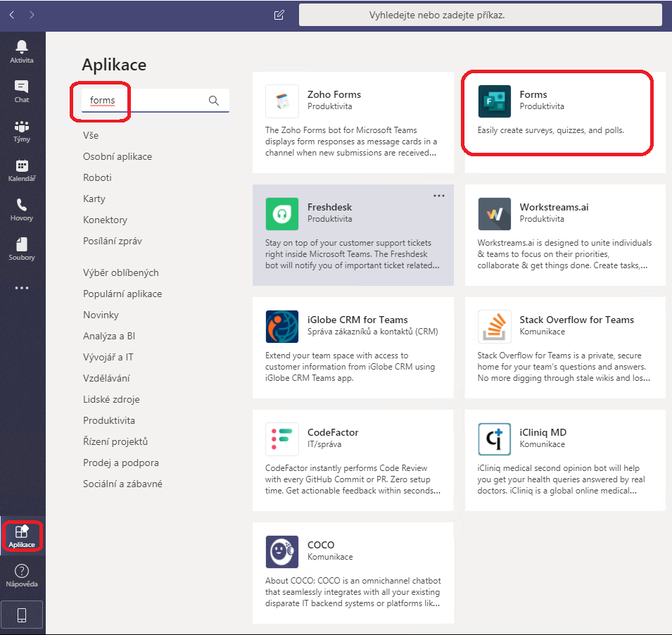Open Stack Overflow for Teams title

576,320
